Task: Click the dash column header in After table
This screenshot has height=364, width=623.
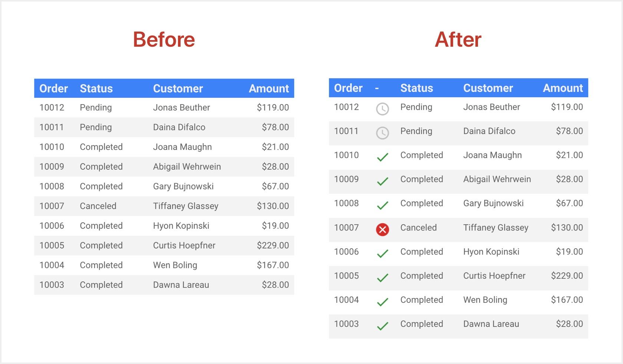Action: tap(377, 88)
